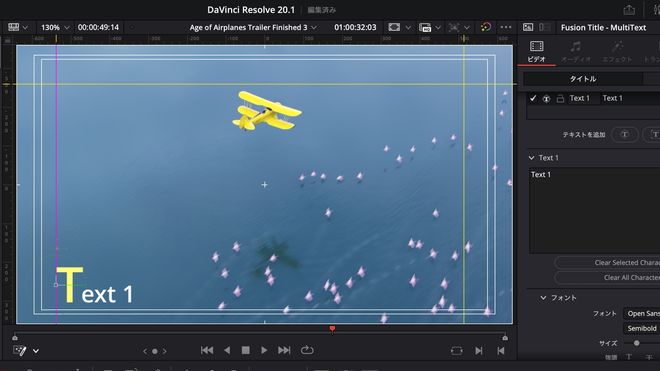660x371 pixels.
Task: Click the viewer guides grid icon
Action: pyautogui.click(x=454, y=28)
